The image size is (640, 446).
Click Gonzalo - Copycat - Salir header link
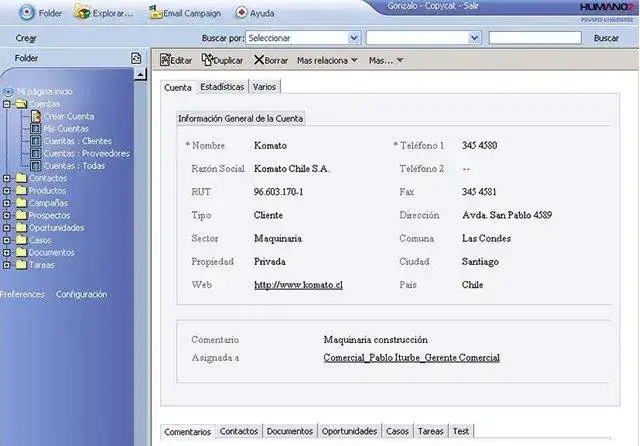(x=433, y=6)
